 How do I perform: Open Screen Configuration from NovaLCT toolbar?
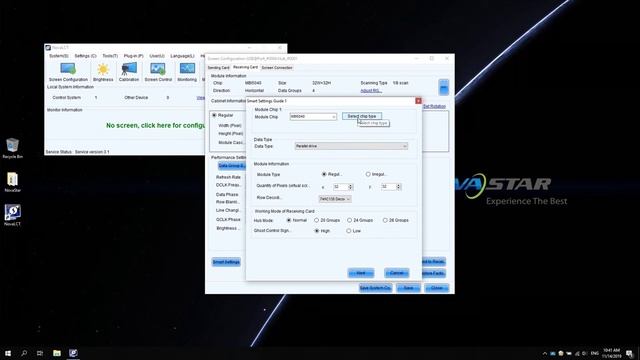tap(68, 72)
